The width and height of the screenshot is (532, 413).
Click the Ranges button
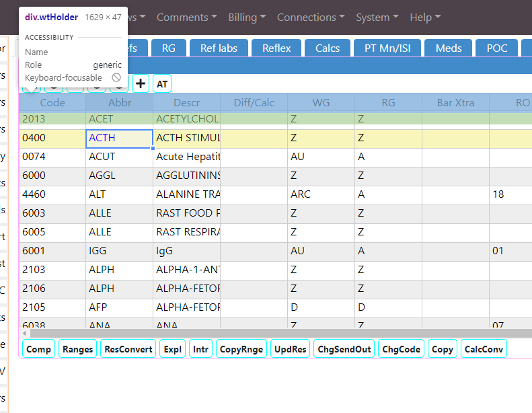pyautogui.click(x=78, y=349)
